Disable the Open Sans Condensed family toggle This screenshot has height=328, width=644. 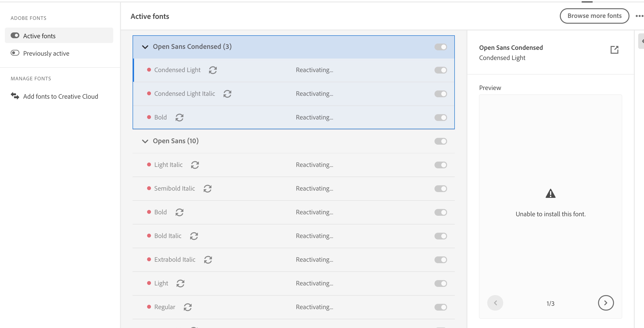(x=441, y=47)
